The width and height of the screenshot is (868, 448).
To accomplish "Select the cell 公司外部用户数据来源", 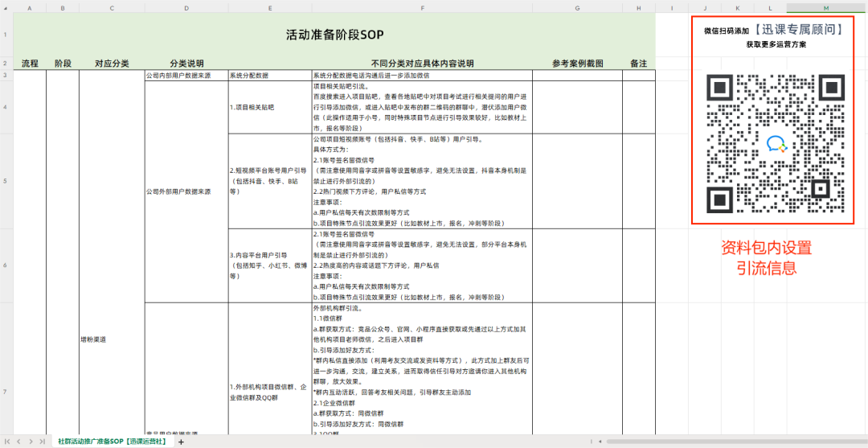I will (x=186, y=191).
